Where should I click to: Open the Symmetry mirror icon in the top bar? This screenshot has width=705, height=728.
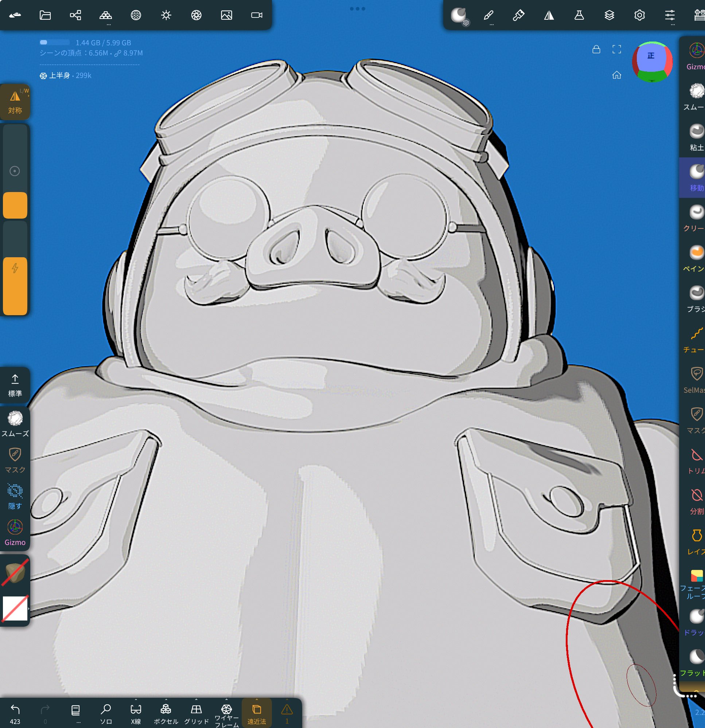[549, 15]
